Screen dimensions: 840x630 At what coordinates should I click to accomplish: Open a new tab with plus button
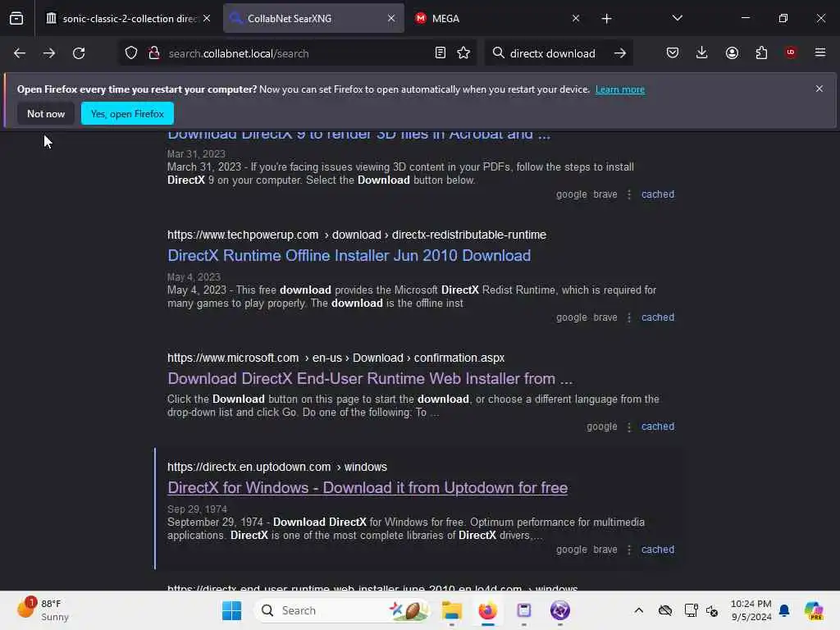point(606,19)
